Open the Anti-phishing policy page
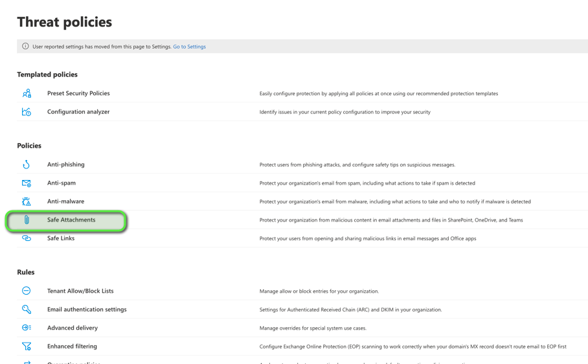The image size is (588, 364). (x=65, y=165)
